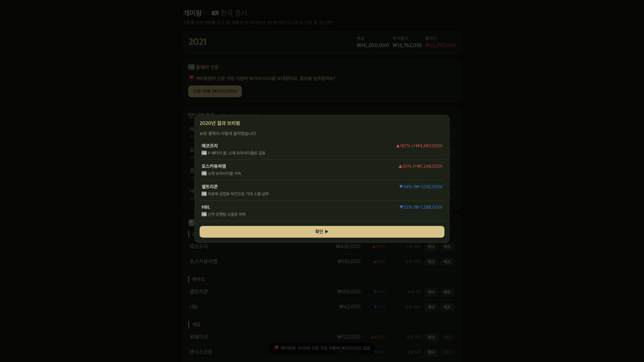The height and width of the screenshot is (362, 644).
Task: Sell HBL shares in the 바이오 list
Action: pos(447,307)
